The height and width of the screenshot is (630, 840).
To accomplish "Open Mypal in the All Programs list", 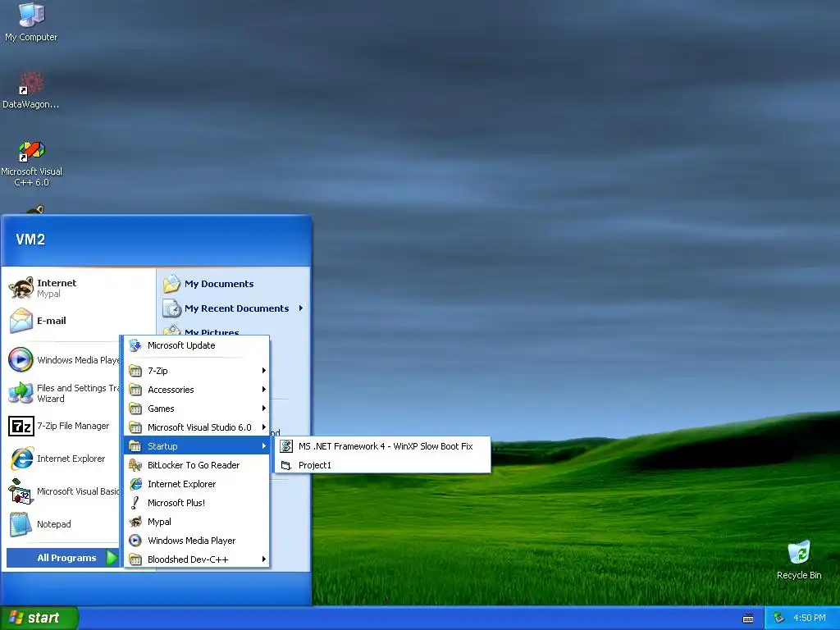I will pos(197,521).
